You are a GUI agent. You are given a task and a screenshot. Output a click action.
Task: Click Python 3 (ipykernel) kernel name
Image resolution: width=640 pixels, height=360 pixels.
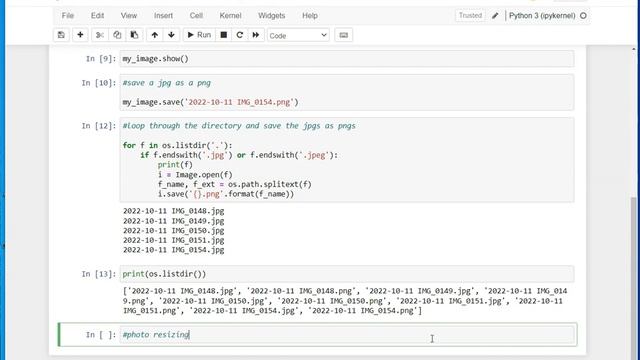pyautogui.click(x=542, y=16)
